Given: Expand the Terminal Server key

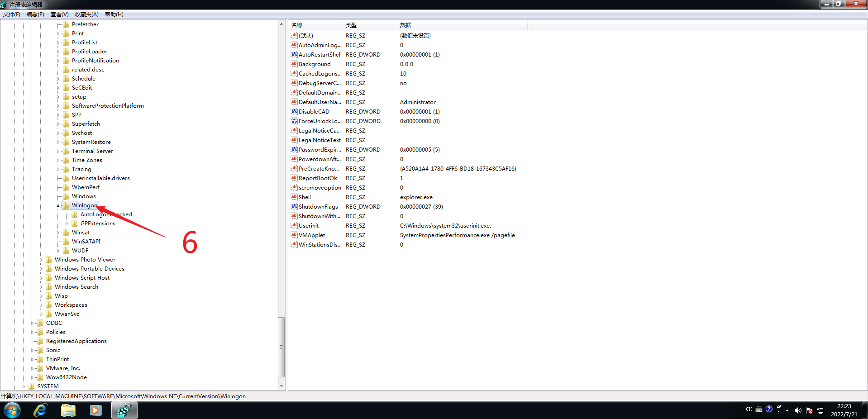Looking at the screenshot, I should point(58,151).
